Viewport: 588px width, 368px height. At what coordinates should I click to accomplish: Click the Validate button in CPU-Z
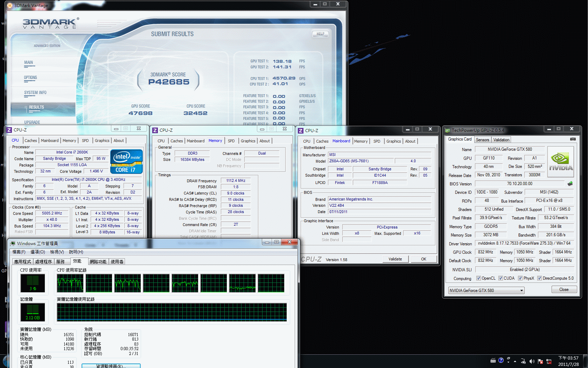[x=395, y=259]
